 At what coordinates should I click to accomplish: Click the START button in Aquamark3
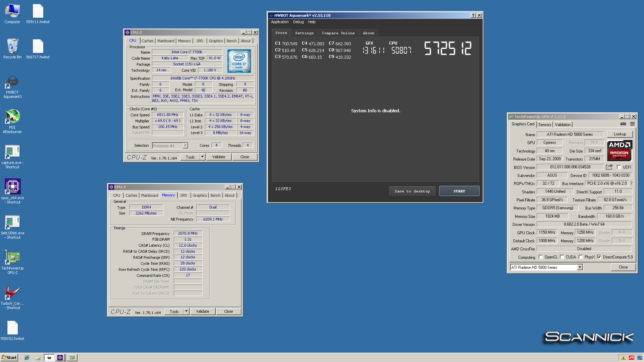[459, 191]
